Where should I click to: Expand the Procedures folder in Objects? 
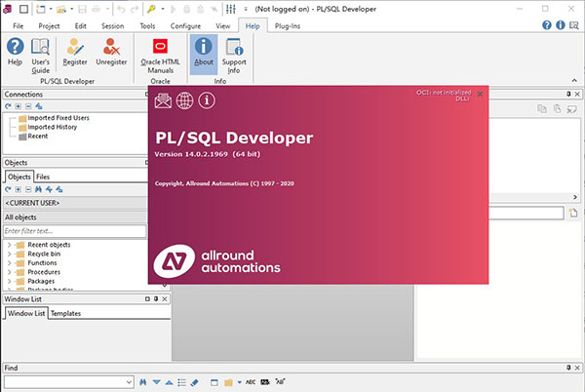tap(9, 272)
